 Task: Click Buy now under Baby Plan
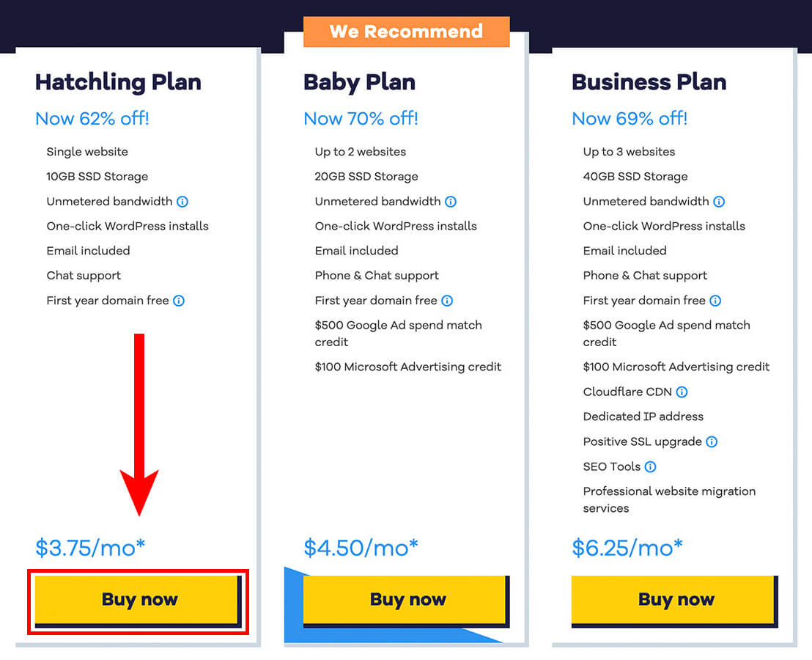tap(407, 600)
